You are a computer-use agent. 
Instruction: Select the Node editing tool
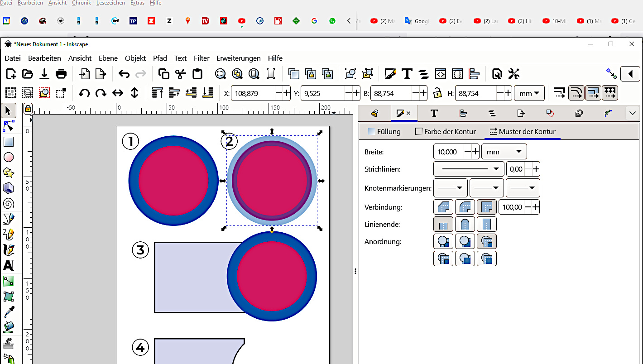coord(9,126)
